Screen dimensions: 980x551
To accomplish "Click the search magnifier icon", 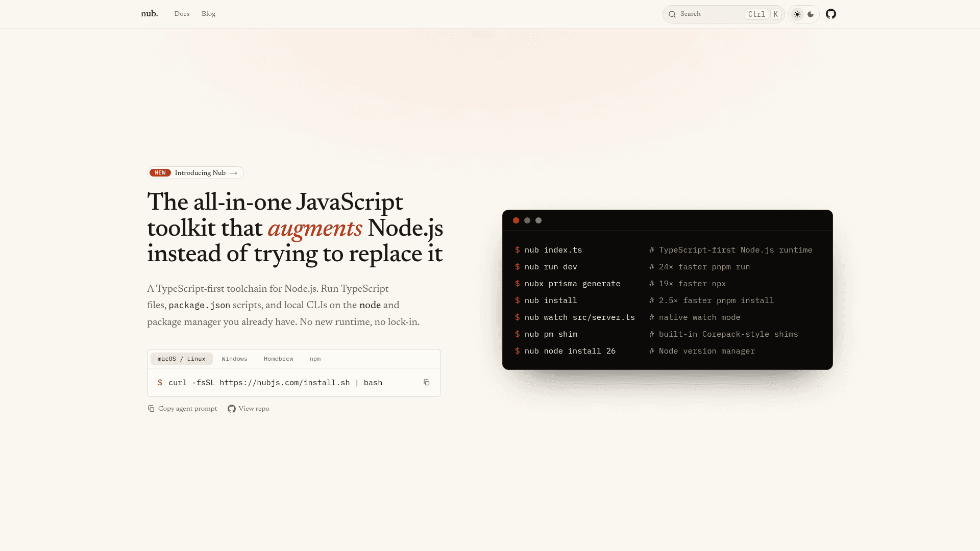I will (x=672, y=14).
